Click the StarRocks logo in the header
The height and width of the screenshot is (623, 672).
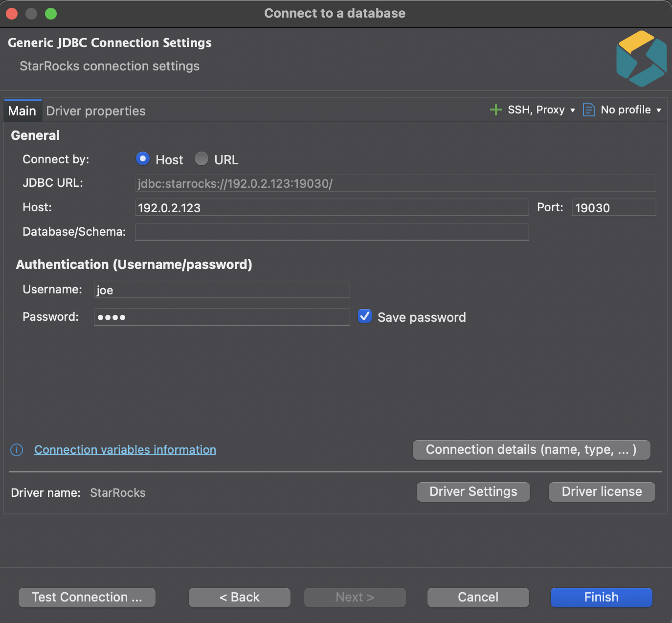tap(641, 59)
